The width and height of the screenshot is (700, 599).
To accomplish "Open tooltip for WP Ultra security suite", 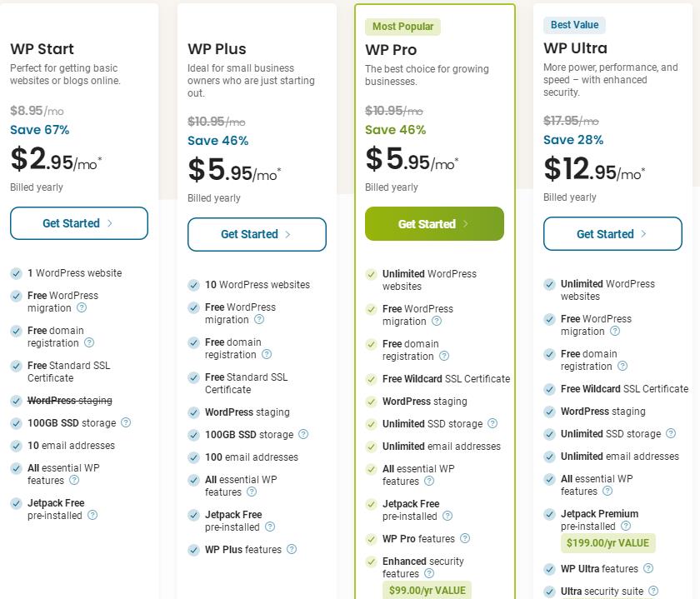I will pos(654,592).
